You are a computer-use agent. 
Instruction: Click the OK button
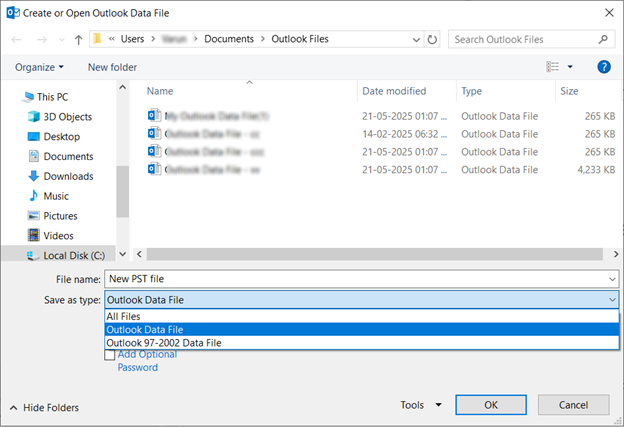[491, 405]
